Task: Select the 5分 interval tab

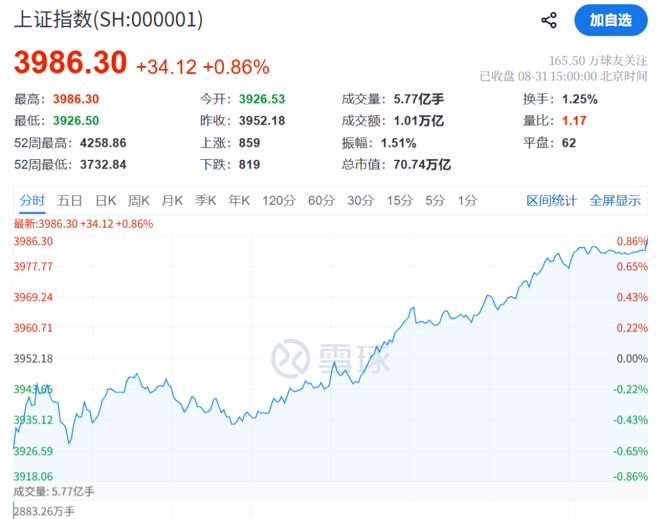Action: (435, 200)
